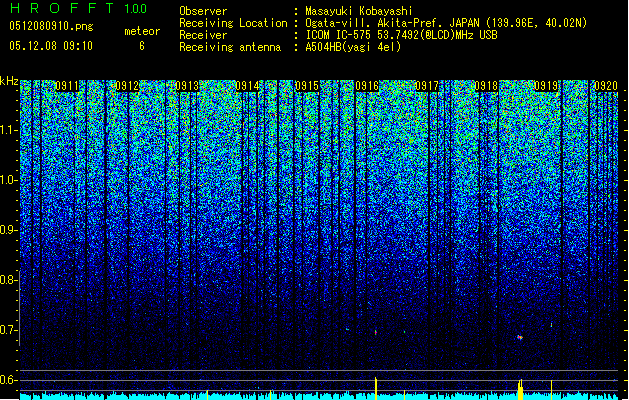
Task: Select the filename 0512080910.png
Action: tap(51, 26)
